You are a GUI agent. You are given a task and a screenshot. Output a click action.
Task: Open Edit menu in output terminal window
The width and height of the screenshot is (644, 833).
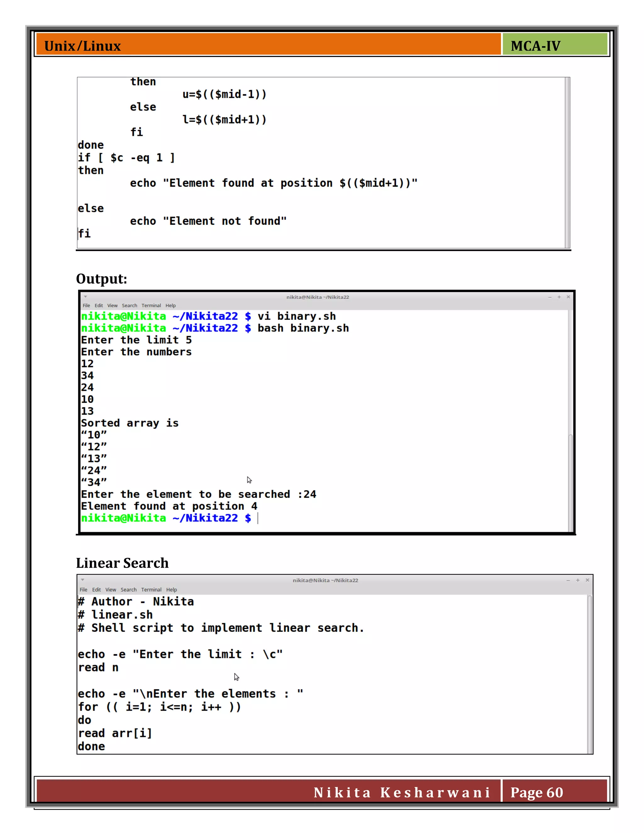(x=99, y=306)
